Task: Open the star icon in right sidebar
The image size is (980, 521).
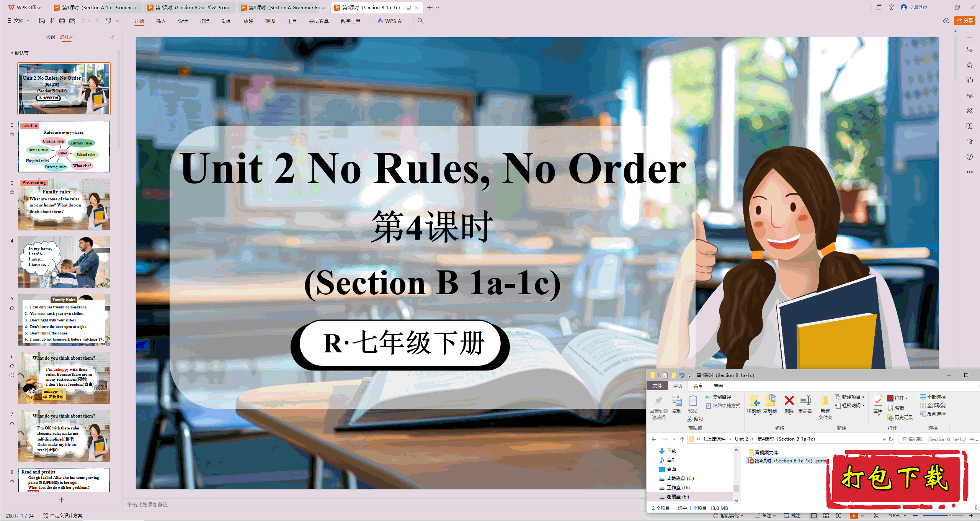Action: coord(970,65)
